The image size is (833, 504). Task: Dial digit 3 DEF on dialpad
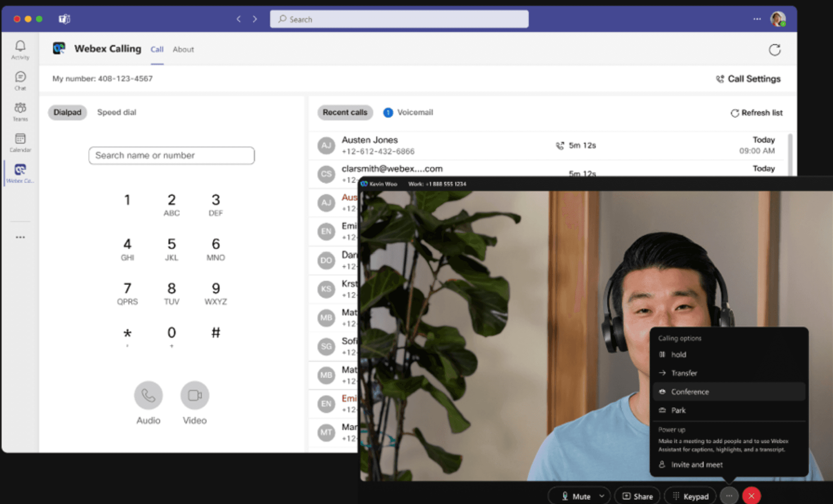(x=216, y=204)
